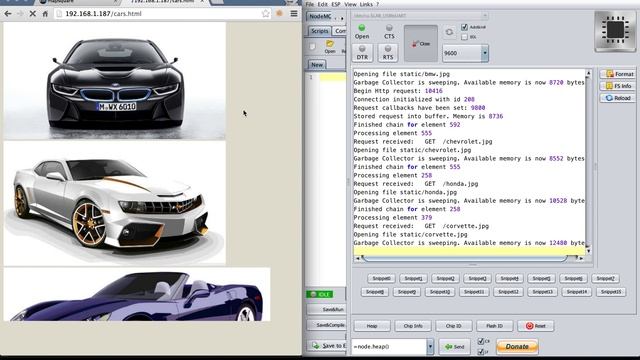Open the serial port selection dropdown

point(484,16)
